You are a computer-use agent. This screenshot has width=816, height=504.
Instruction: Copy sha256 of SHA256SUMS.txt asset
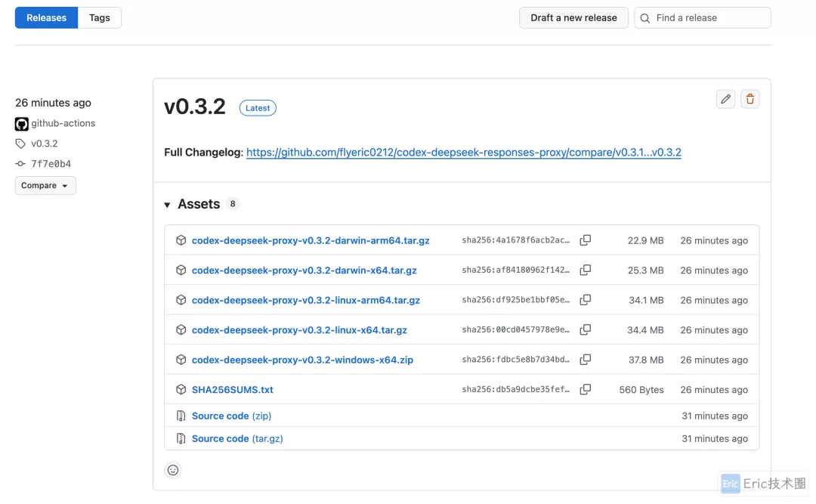pyautogui.click(x=586, y=389)
